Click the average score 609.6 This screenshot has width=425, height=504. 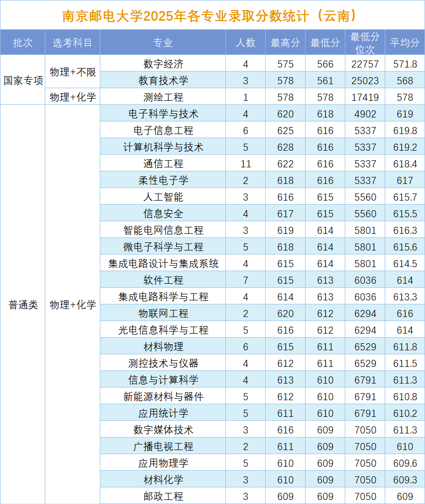405,464
